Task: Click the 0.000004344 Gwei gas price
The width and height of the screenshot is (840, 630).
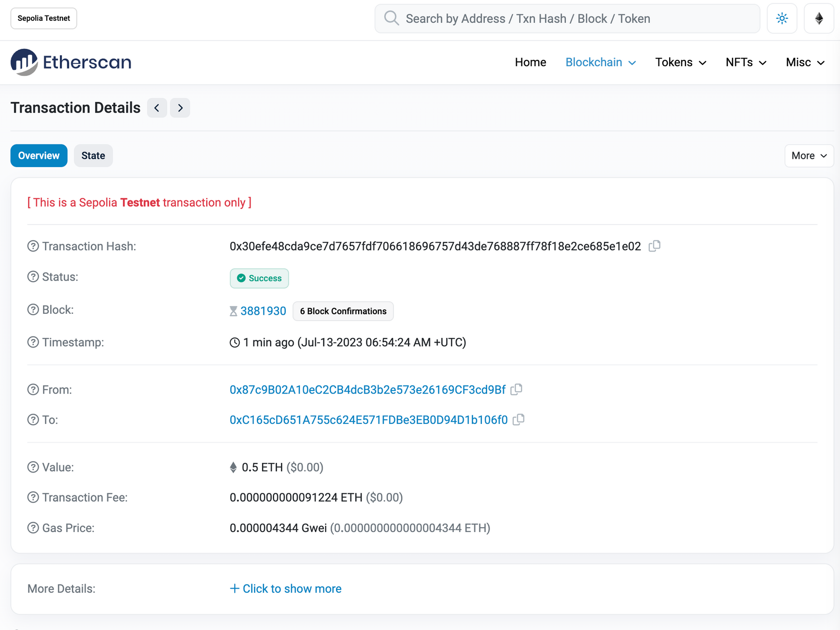Action: point(278,528)
